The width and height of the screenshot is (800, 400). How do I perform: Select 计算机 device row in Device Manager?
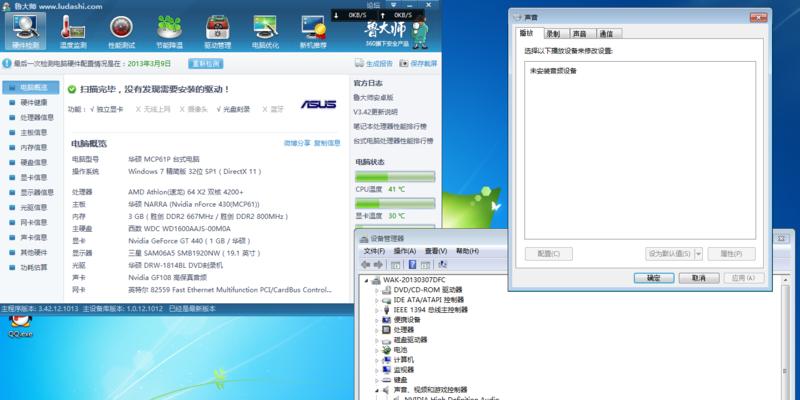coord(398,360)
